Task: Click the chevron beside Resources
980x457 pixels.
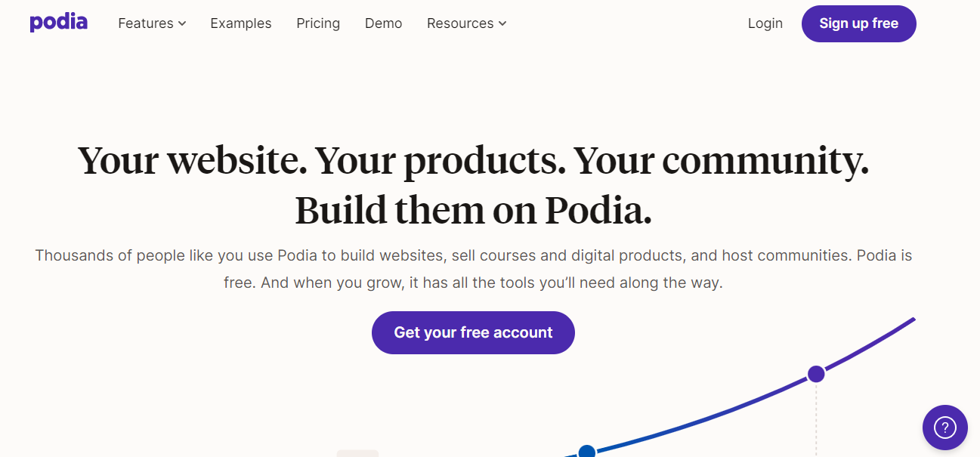Action: [502, 24]
